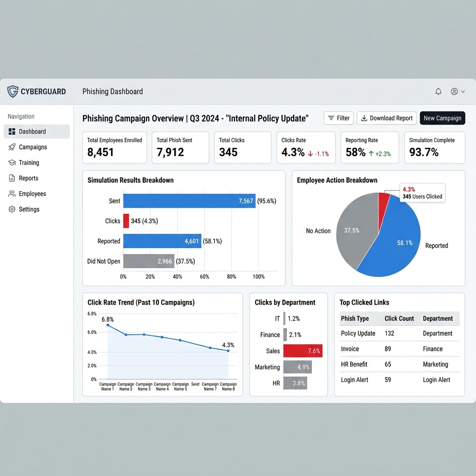The image size is (476, 476).
Task: Click click count 132 cell
Action: (389, 333)
